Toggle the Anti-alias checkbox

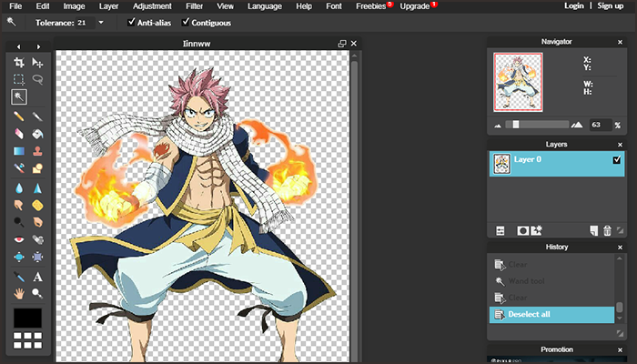133,22
